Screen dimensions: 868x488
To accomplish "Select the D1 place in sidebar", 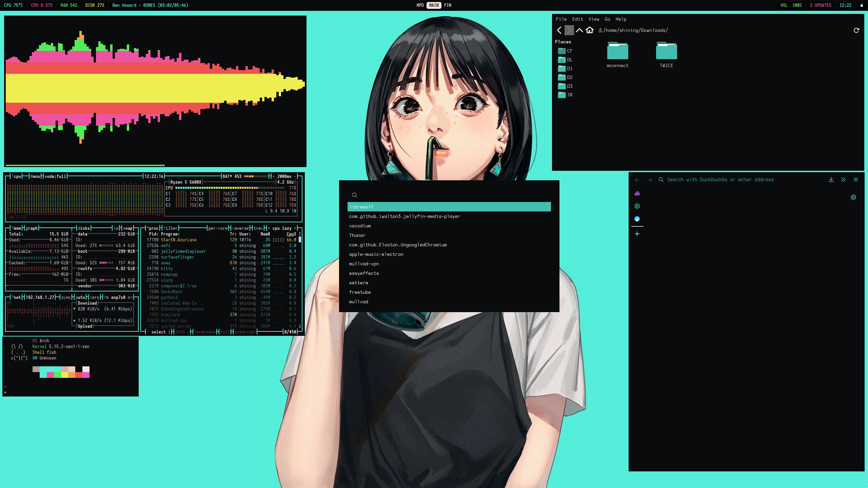I will (x=565, y=68).
